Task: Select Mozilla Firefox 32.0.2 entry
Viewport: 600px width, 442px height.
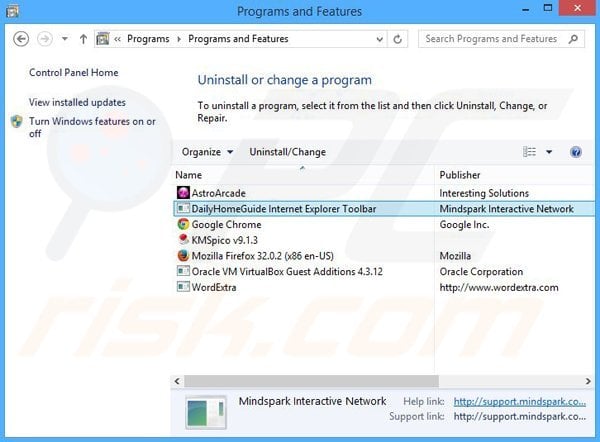Action: 262,256
